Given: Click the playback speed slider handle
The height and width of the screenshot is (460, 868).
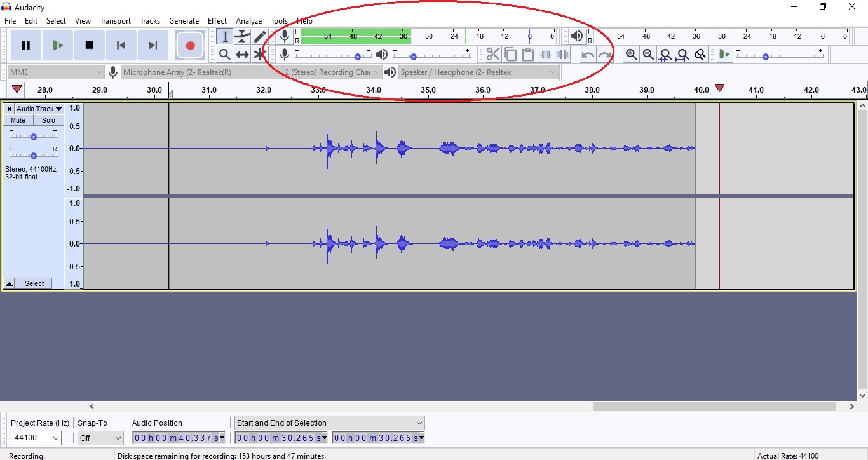Looking at the screenshot, I should pos(766,57).
